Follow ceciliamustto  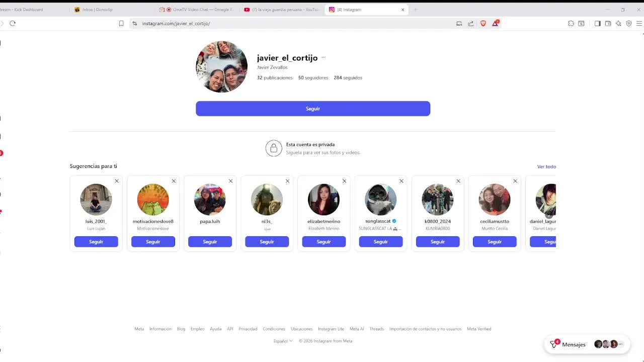tap(494, 242)
